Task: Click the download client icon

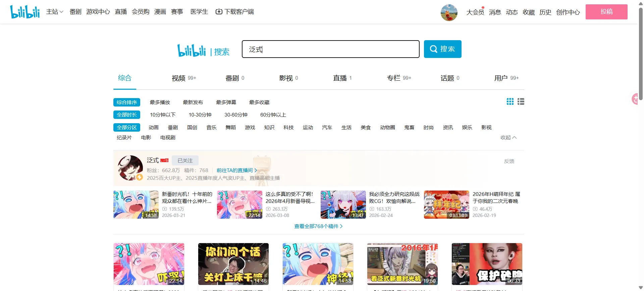Action: [219, 12]
